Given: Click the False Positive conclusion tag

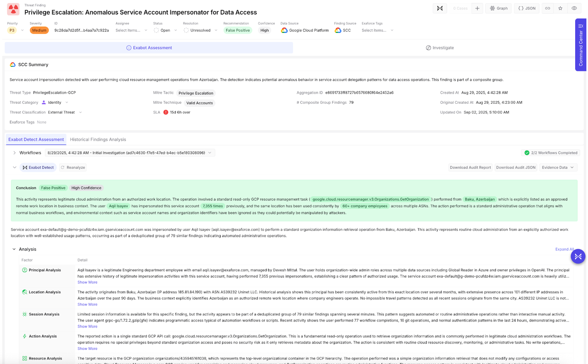Looking at the screenshot, I should 53,188.
